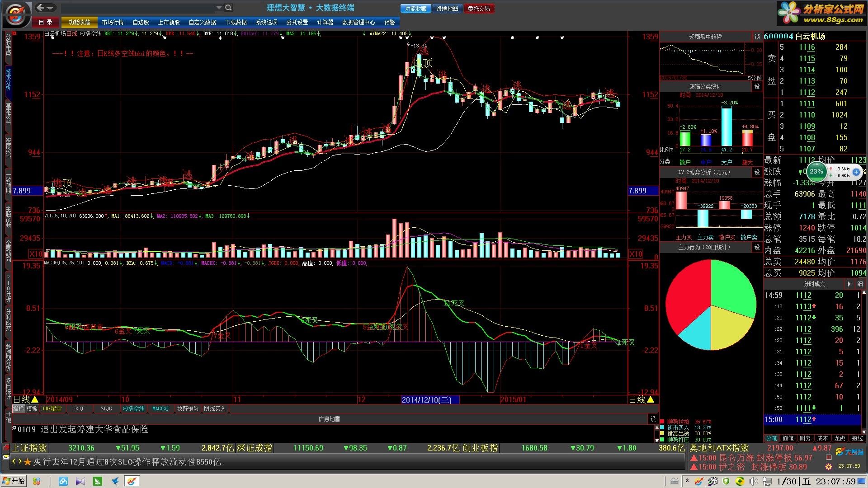
Task: Open 多周期分析 in the left sidebar
Action: 8,357
